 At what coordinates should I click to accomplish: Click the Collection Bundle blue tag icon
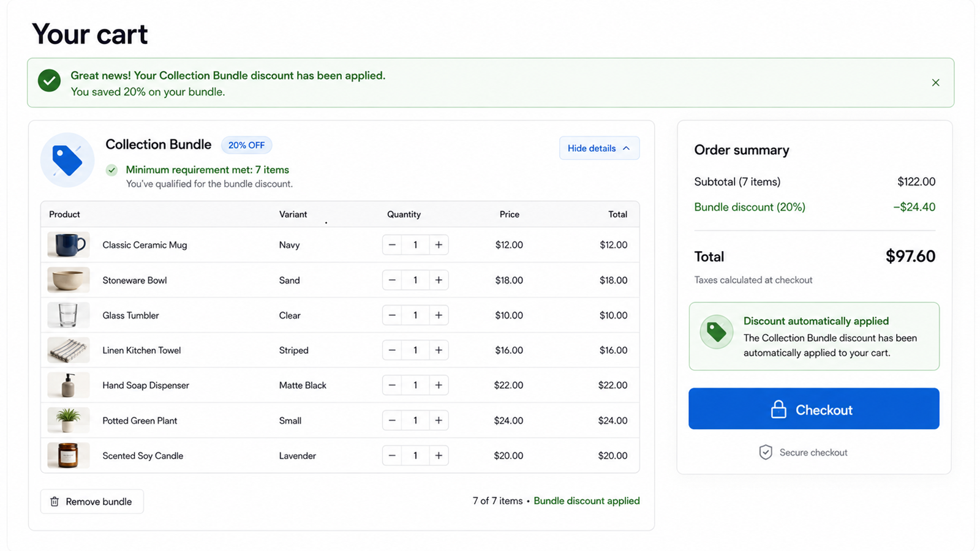67,160
